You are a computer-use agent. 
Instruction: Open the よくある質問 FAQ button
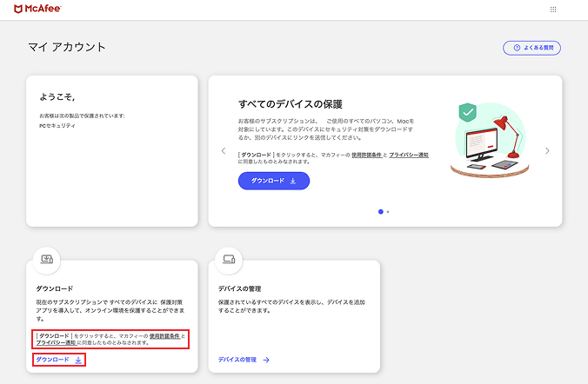tap(531, 48)
